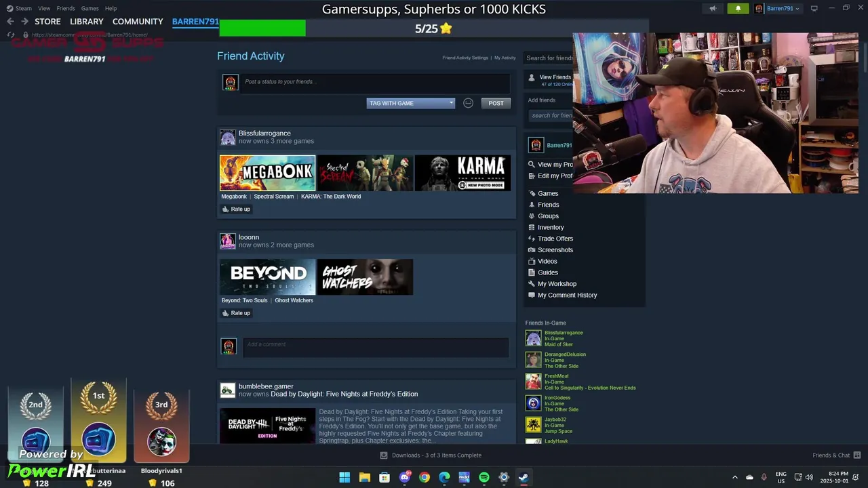Open the Games menu
This screenshot has width=868, height=488.
90,8
